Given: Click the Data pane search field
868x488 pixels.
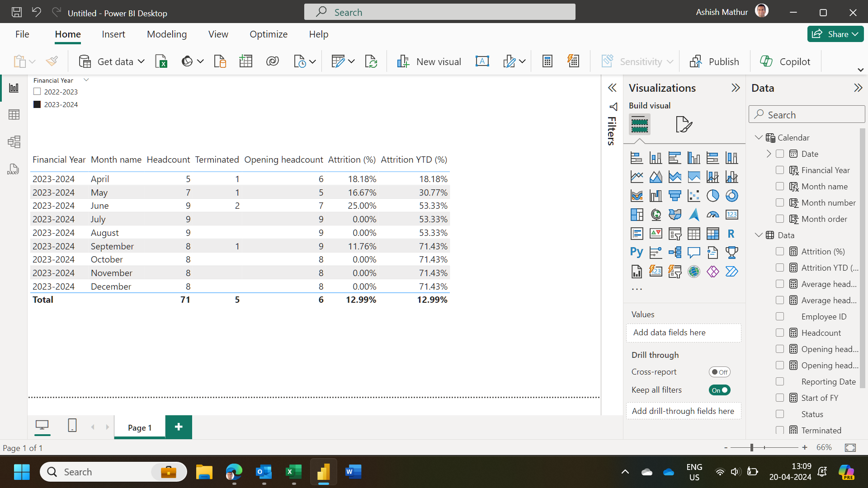Looking at the screenshot, I should coord(807,114).
